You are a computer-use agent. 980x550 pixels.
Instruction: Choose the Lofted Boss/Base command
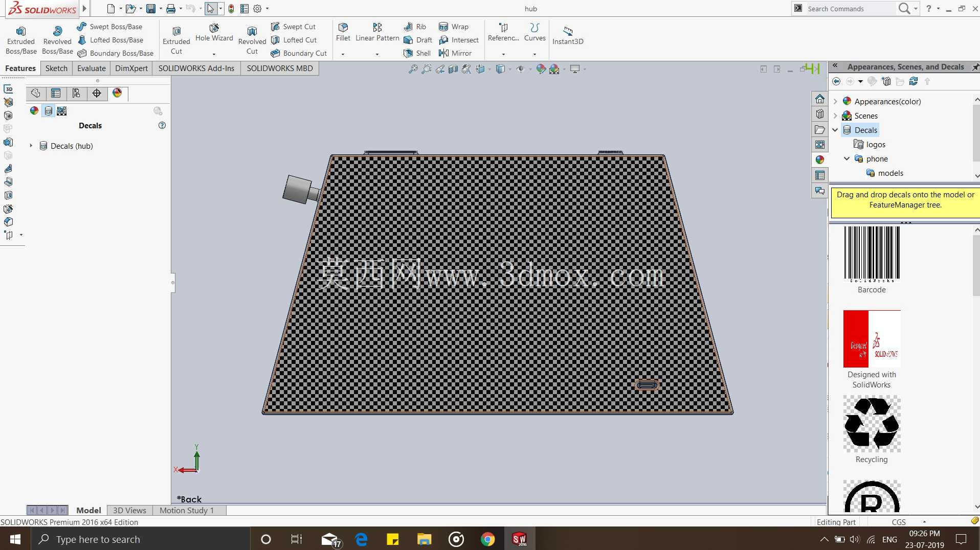click(110, 40)
